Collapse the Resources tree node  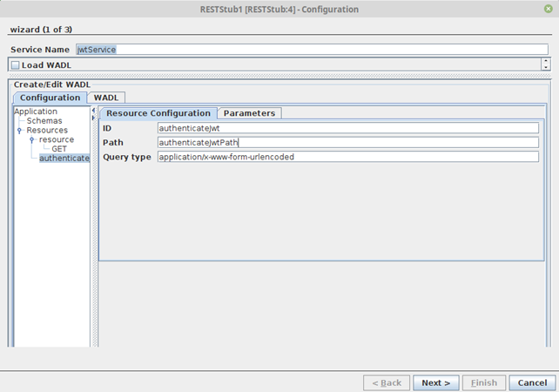coord(20,131)
